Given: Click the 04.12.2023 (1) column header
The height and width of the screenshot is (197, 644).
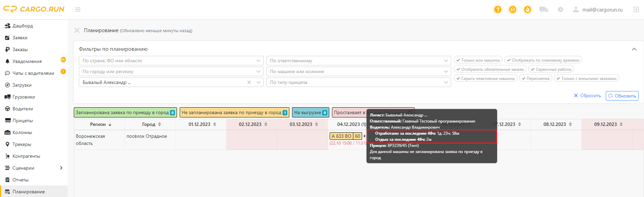Looking at the screenshot, I should click(x=352, y=124).
